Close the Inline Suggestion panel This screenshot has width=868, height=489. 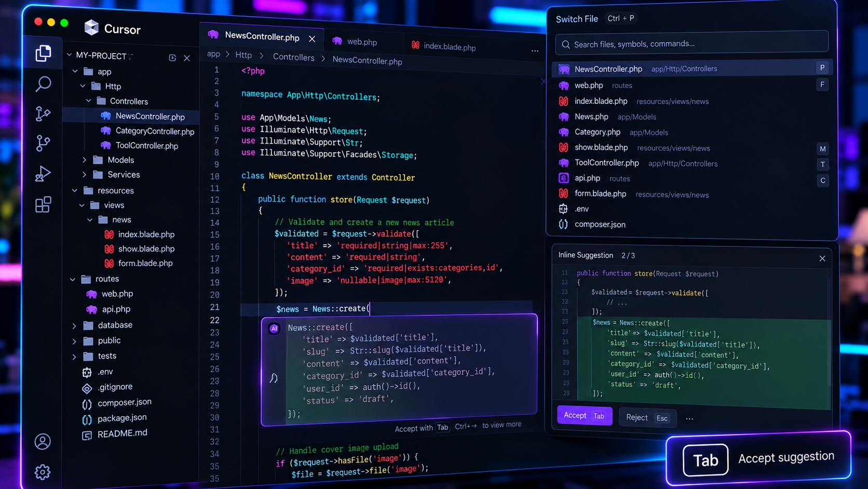coord(822,258)
